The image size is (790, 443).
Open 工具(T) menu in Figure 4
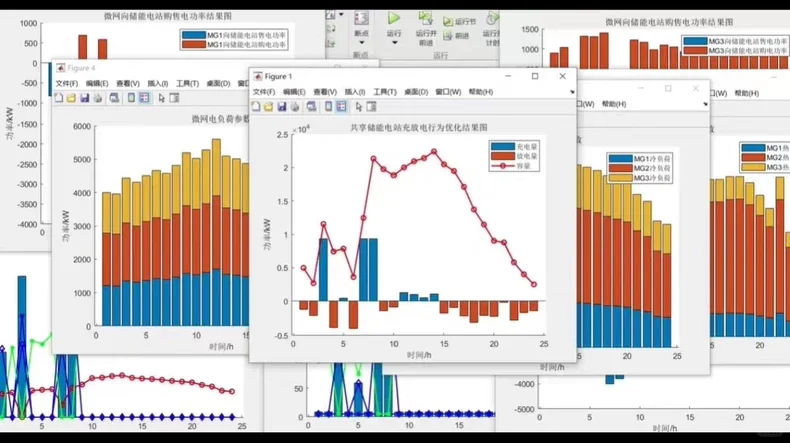[x=187, y=83]
